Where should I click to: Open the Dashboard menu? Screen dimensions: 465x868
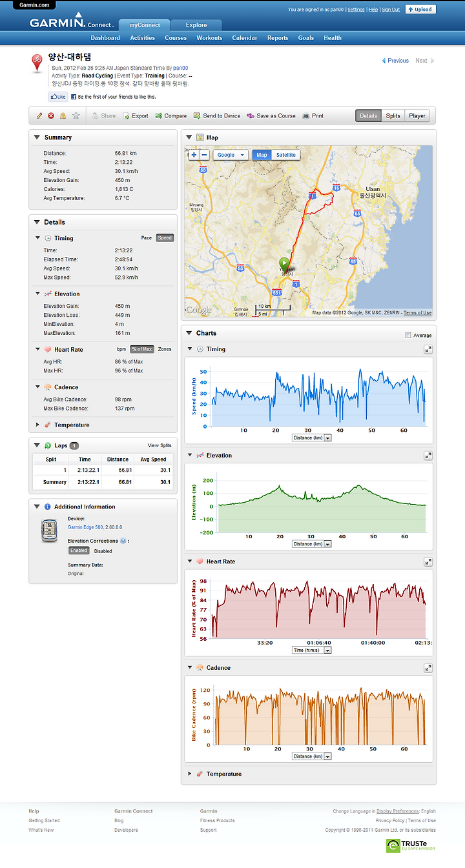[x=105, y=38]
